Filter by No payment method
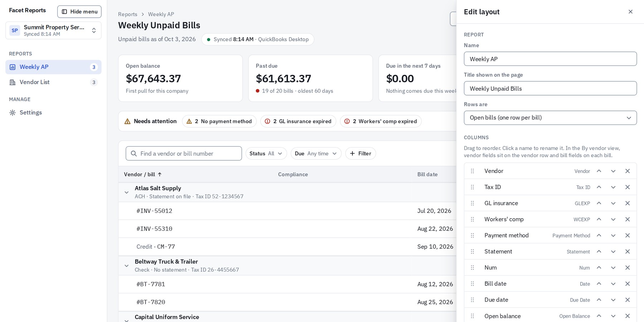The width and height of the screenshot is (644, 322). pos(219,121)
